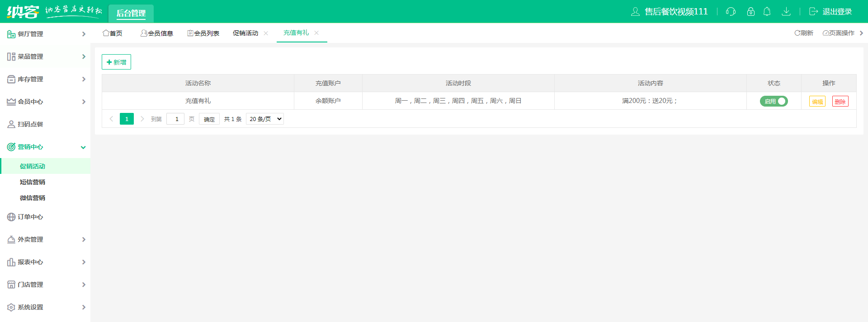Expand the 会员中心 menu chevron
This screenshot has height=322, width=868.
84,102
